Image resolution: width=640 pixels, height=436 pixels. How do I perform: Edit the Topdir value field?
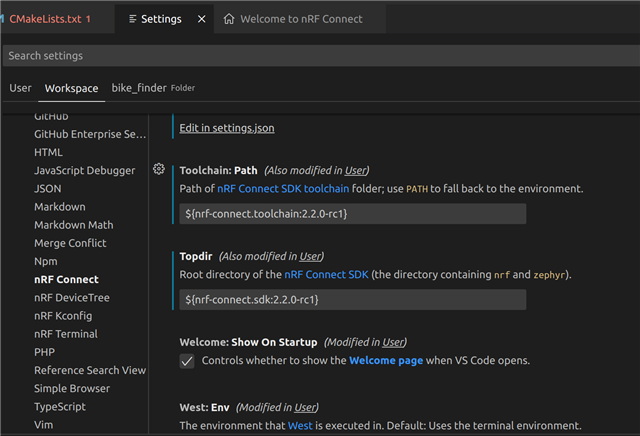[353, 300]
